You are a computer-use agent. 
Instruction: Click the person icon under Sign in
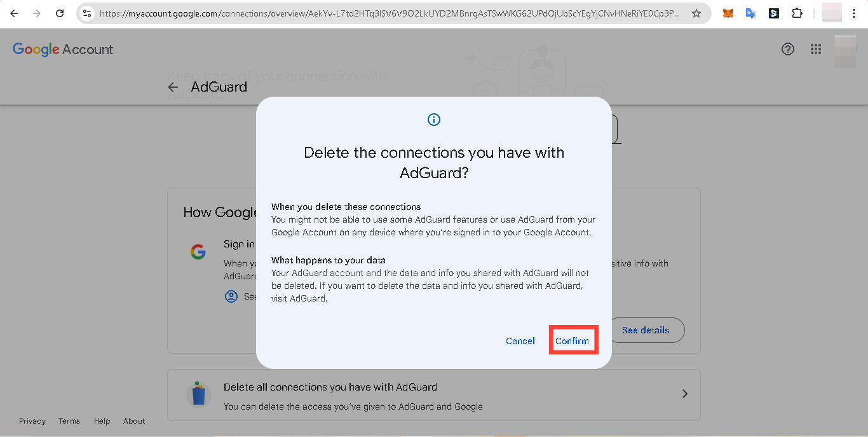click(x=231, y=296)
